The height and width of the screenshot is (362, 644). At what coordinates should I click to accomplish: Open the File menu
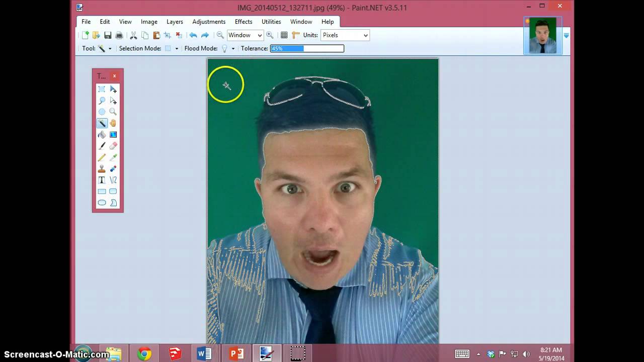pos(86,22)
